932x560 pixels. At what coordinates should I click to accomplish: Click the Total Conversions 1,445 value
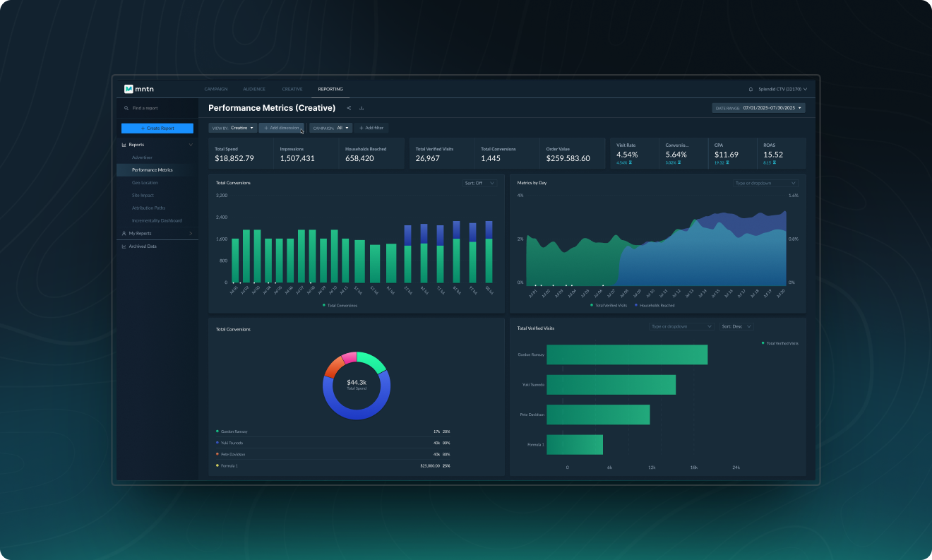pyautogui.click(x=491, y=158)
